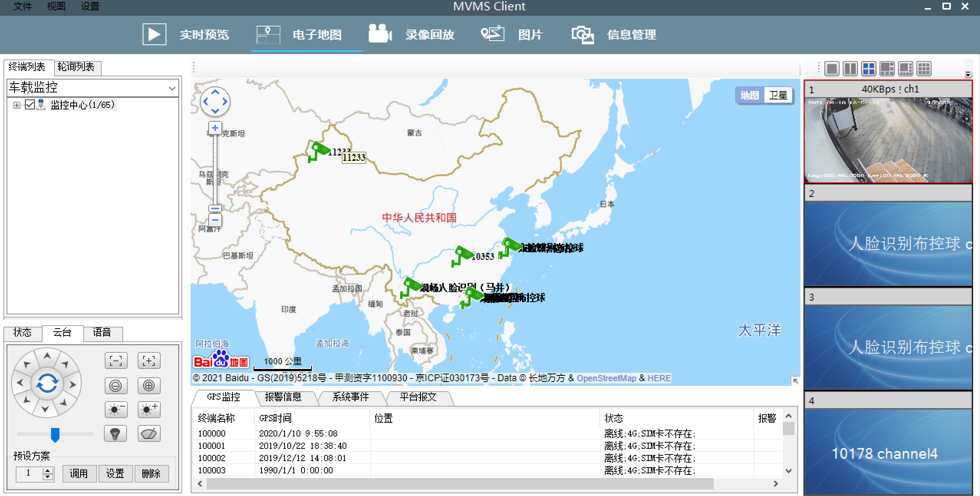Toggle the 监控中心 checkbox
980x496 pixels.
30,104
